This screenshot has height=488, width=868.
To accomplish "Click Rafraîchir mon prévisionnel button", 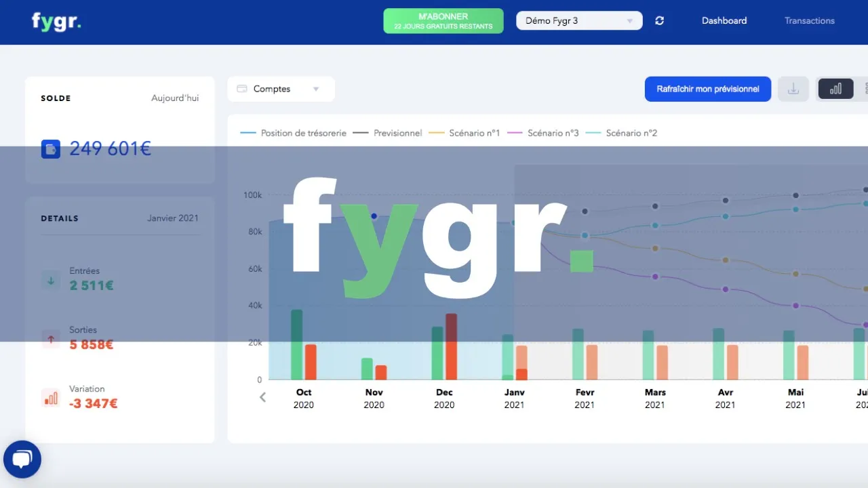I will click(x=708, y=89).
